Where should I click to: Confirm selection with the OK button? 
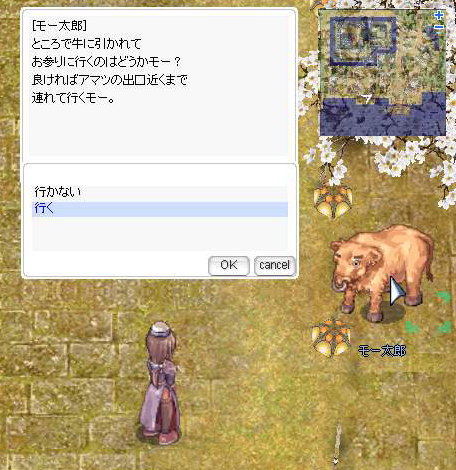(x=229, y=266)
